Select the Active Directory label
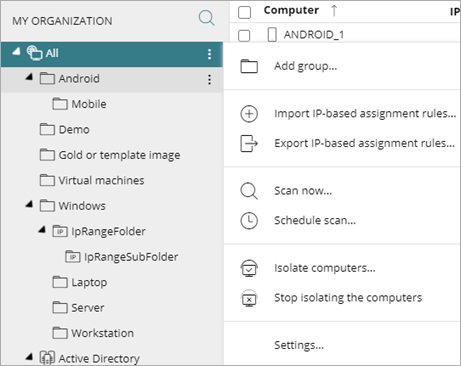461x366 pixels. tap(99, 359)
